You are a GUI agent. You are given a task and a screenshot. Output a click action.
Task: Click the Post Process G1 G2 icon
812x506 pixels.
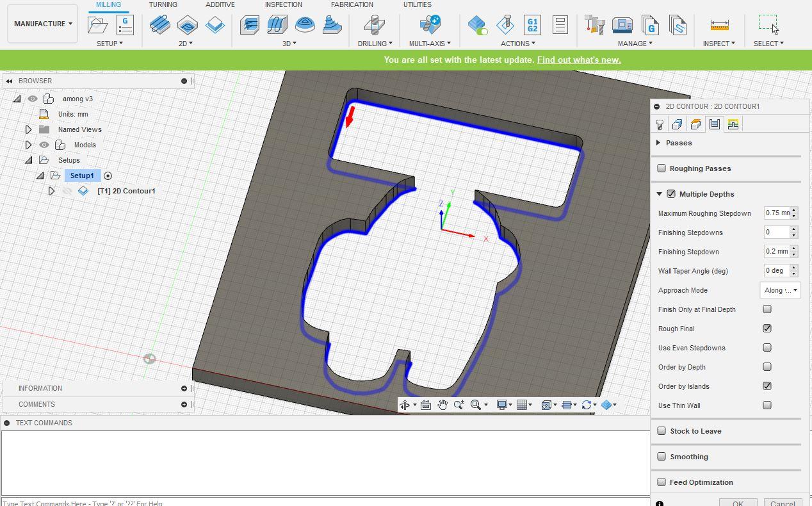point(532,25)
